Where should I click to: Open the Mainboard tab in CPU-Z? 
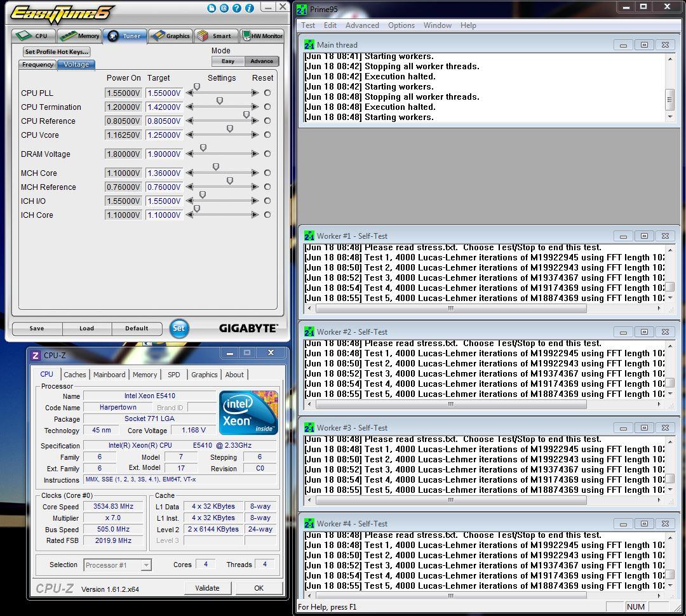[109, 375]
